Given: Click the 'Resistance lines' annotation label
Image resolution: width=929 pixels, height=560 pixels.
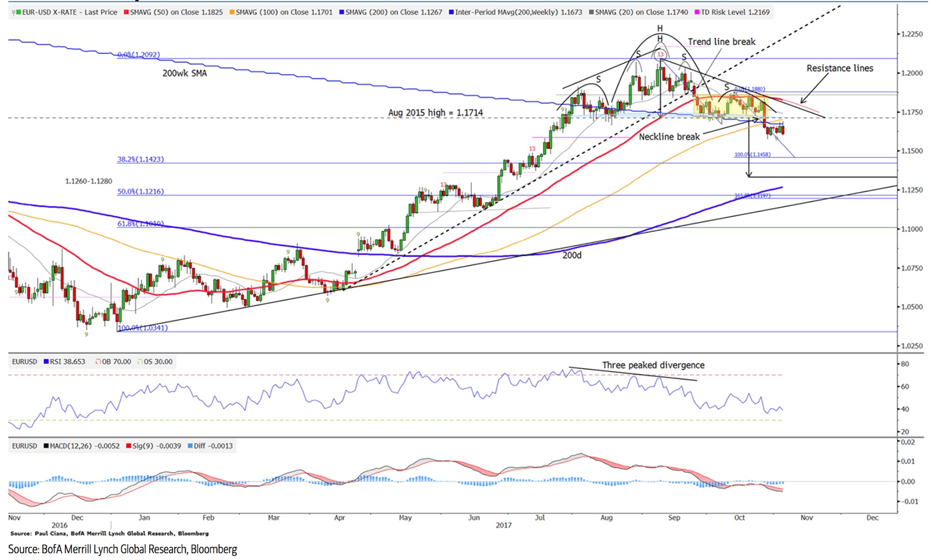Looking at the screenshot, I should pyautogui.click(x=841, y=68).
